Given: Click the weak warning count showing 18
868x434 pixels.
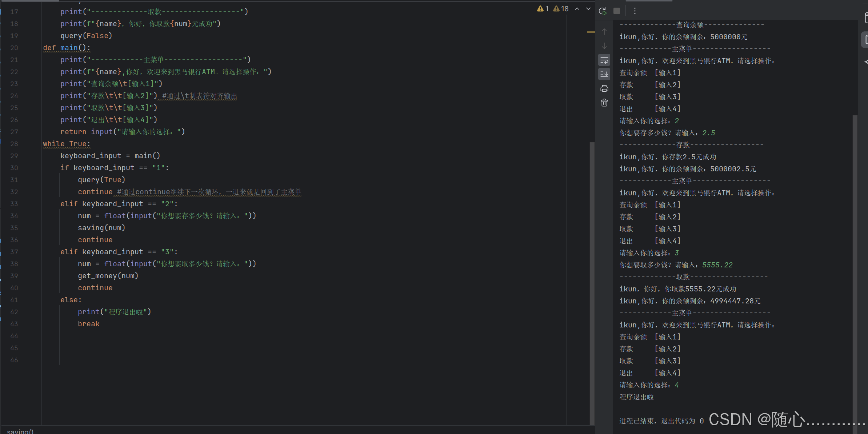Looking at the screenshot, I should 561,9.
